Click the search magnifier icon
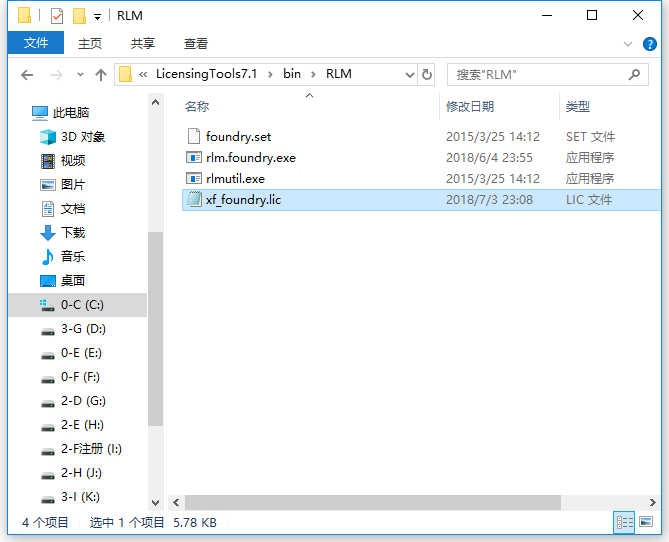Viewport: 669px width, 542px height. [x=635, y=75]
